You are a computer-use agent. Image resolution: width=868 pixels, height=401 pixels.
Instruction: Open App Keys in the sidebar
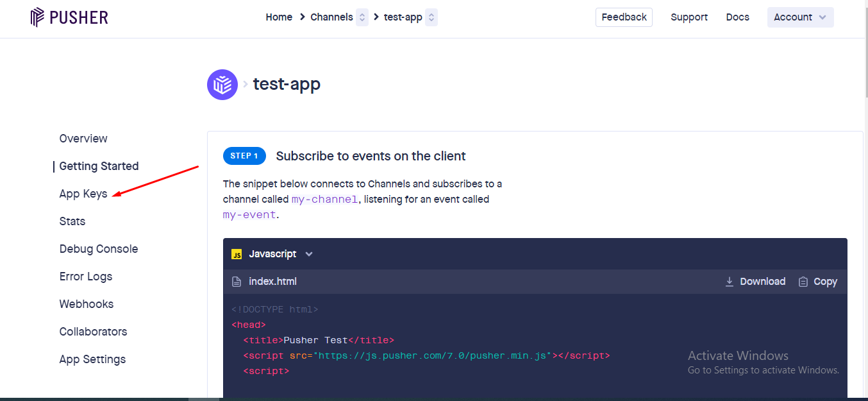(83, 194)
